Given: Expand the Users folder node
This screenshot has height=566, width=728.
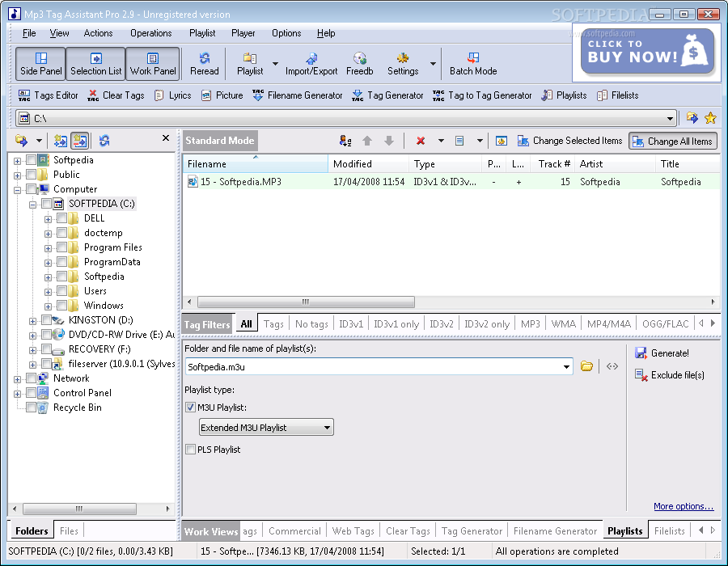Looking at the screenshot, I should 48,292.
